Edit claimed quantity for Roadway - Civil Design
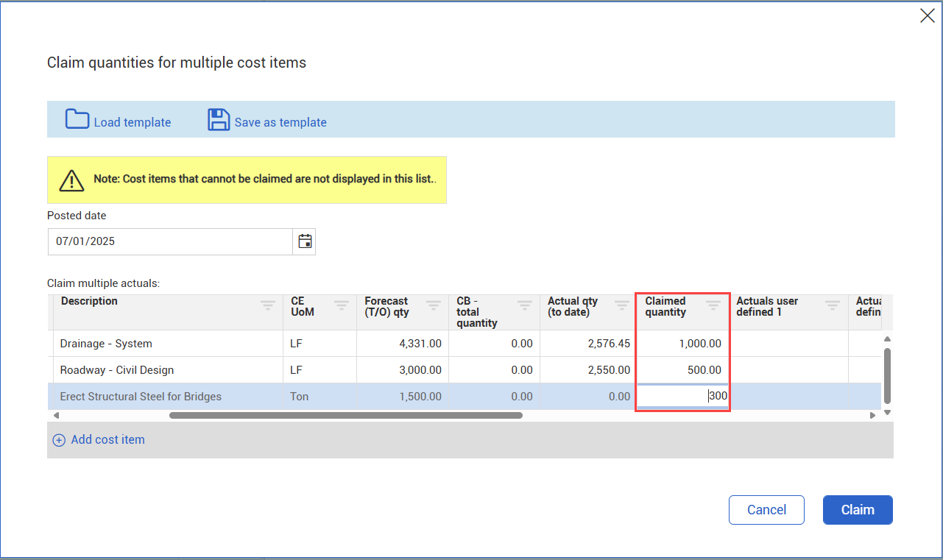This screenshot has width=943, height=560. point(682,370)
